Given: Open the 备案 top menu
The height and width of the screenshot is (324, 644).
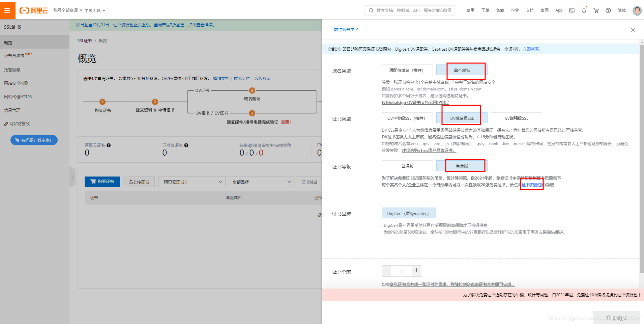Looking at the screenshot, I should tap(500, 10).
